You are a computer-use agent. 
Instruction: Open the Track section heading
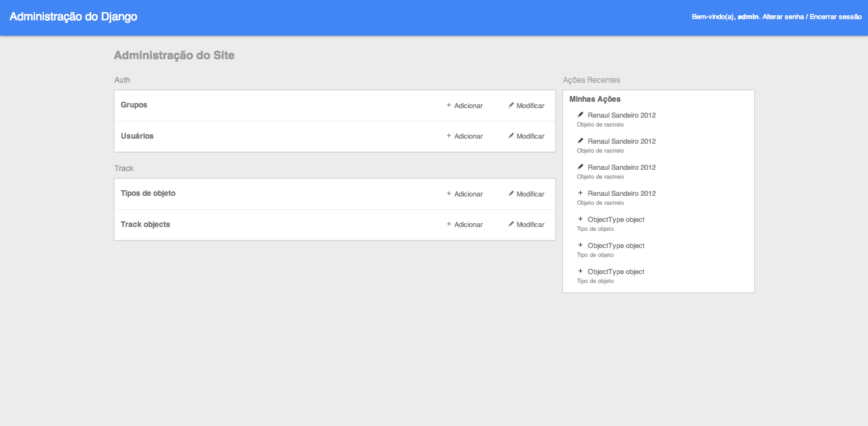[x=124, y=168]
